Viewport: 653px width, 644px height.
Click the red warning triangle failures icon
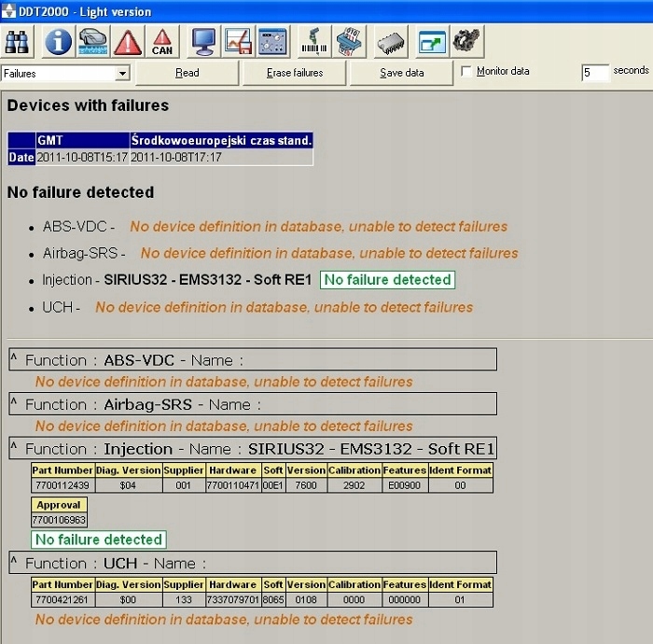click(x=128, y=41)
